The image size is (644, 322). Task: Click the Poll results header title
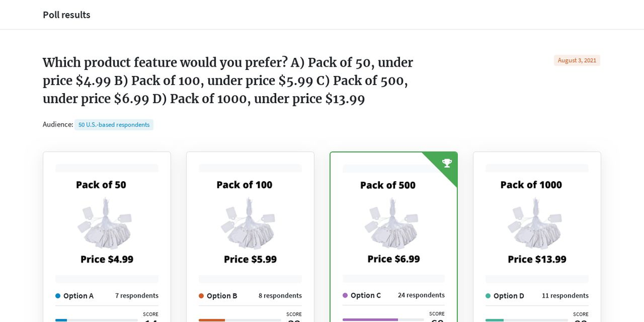(67, 15)
